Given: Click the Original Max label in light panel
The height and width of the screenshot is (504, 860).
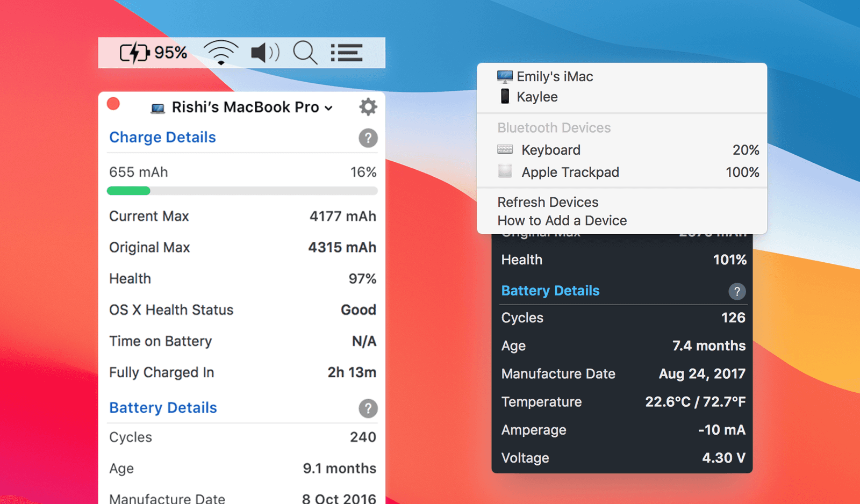Looking at the screenshot, I should (x=149, y=247).
